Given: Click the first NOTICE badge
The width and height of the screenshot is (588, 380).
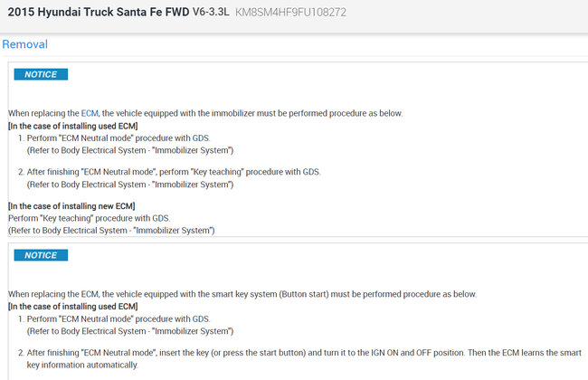Looking at the screenshot, I should 41,74.
